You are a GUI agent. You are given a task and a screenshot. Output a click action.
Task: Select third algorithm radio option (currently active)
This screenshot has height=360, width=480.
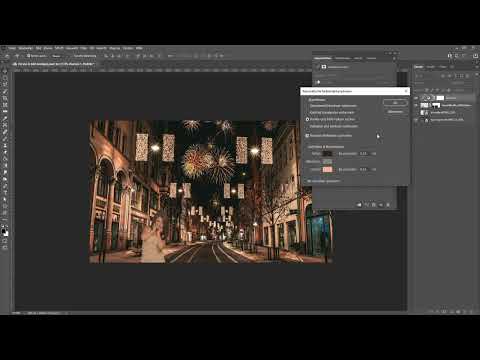[308, 119]
